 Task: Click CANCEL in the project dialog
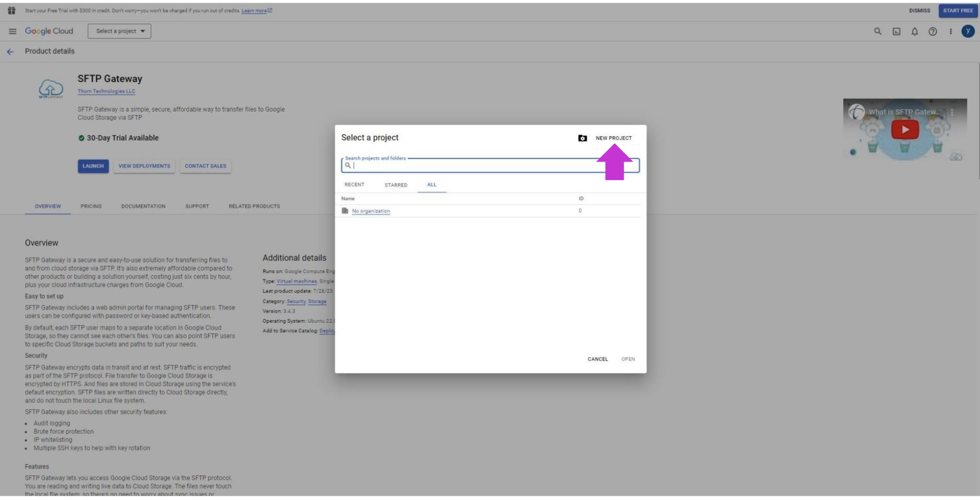(x=597, y=359)
